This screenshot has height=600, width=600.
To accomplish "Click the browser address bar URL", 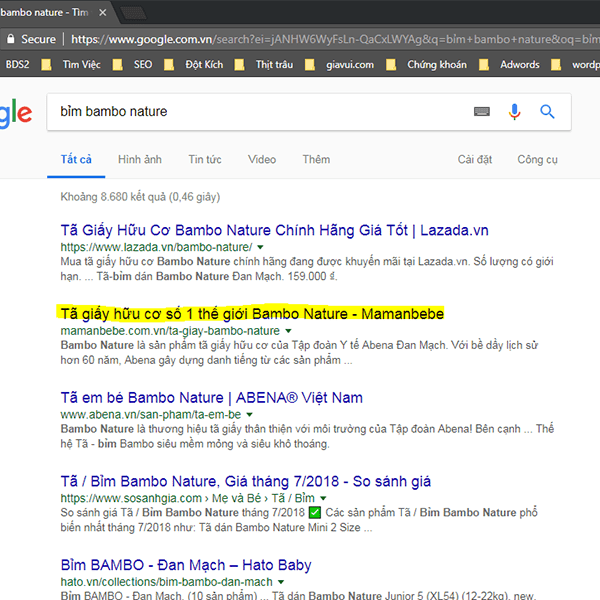I will pos(335,39).
